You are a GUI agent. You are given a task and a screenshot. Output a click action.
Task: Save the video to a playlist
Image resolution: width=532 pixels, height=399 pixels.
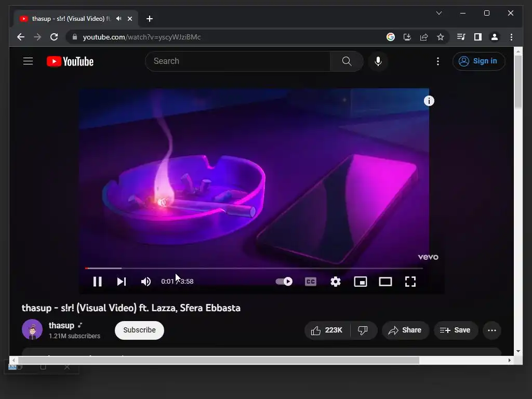[456, 330]
